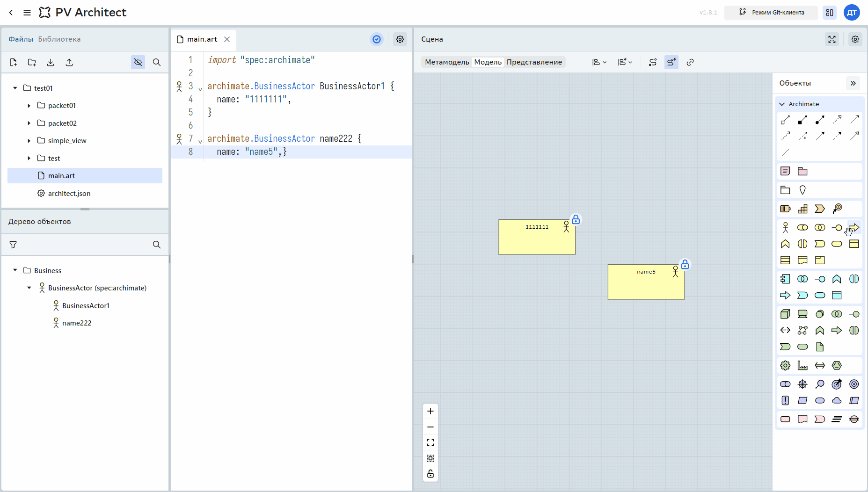Fold the code block at line 3
This screenshot has height=492, width=868.
click(200, 89)
